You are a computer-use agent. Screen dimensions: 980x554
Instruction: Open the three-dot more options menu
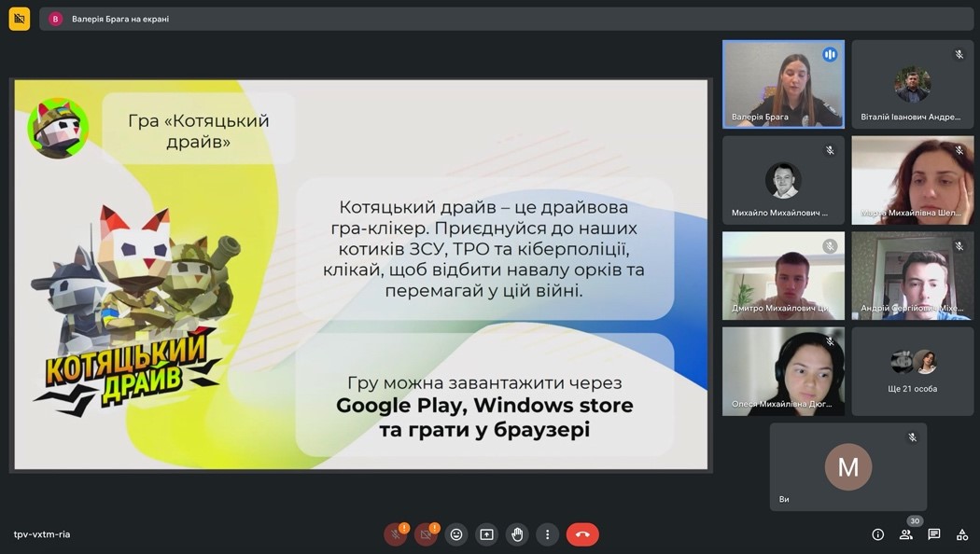pos(548,534)
